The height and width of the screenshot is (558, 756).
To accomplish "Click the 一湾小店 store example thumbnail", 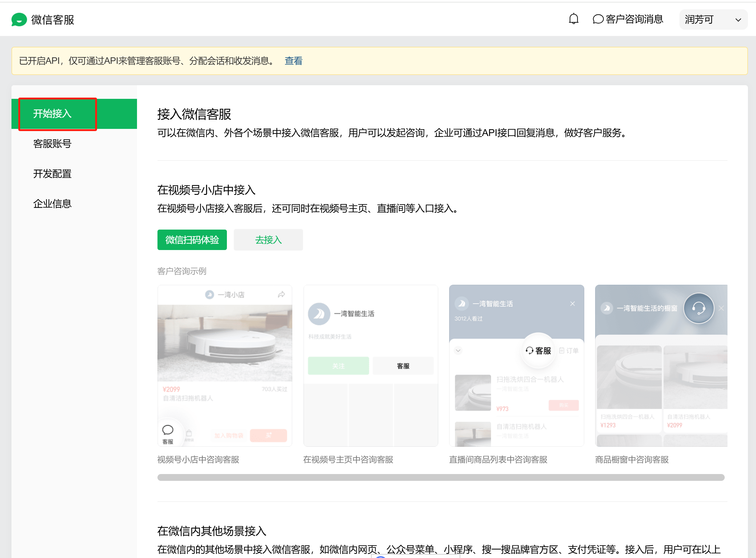I will (225, 366).
